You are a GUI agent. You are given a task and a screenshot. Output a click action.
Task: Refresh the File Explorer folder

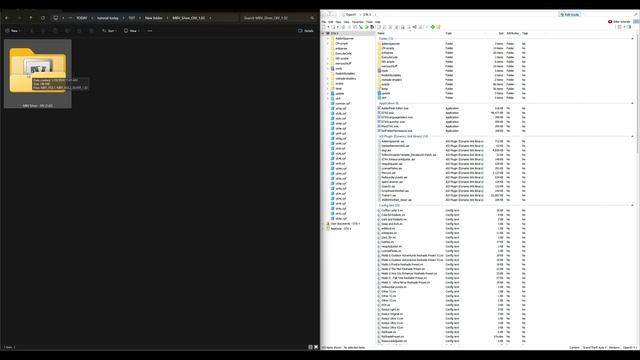(x=43, y=18)
